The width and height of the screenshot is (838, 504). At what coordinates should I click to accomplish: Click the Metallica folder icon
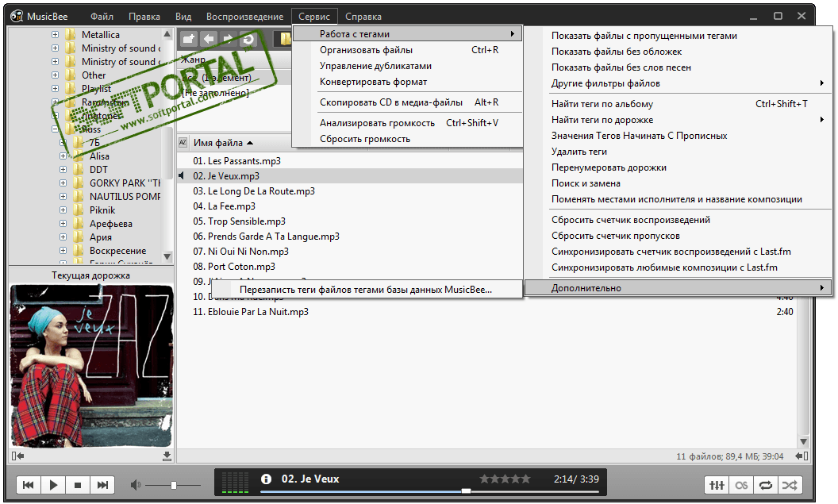pos(71,35)
